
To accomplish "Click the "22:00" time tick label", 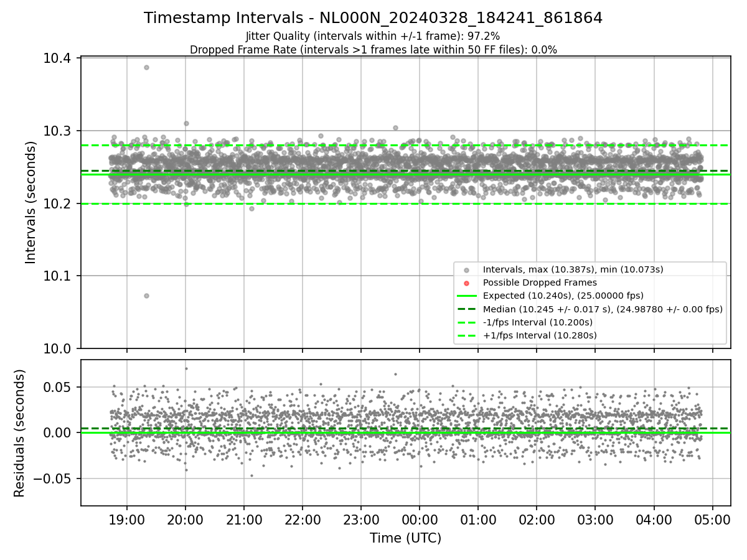I will click(x=303, y=520).
